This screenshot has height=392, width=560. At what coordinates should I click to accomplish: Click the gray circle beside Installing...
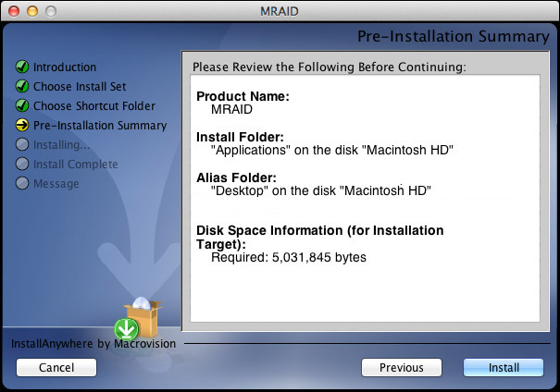pyautogui.click(x=22, y=144)
